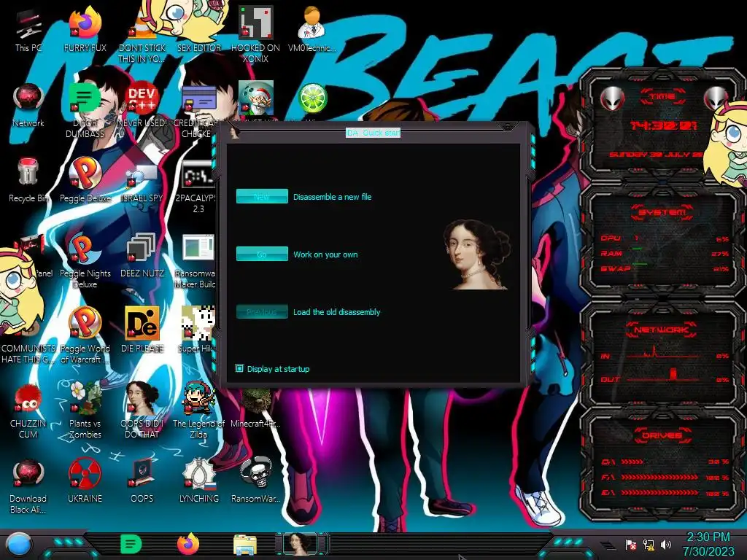Open the RansomWar... skull icon

(x=255, y=481)
